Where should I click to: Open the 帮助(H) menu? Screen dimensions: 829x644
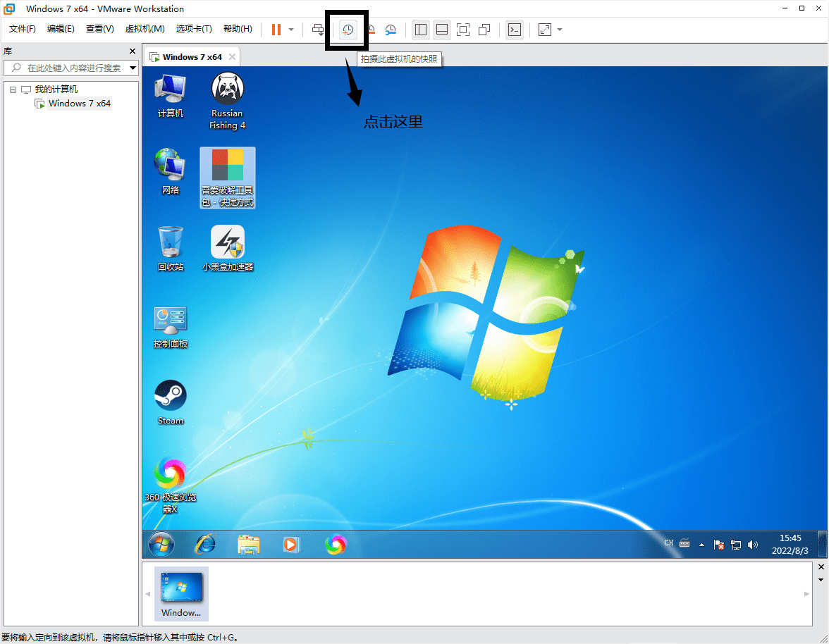click(x=238, y=28)
